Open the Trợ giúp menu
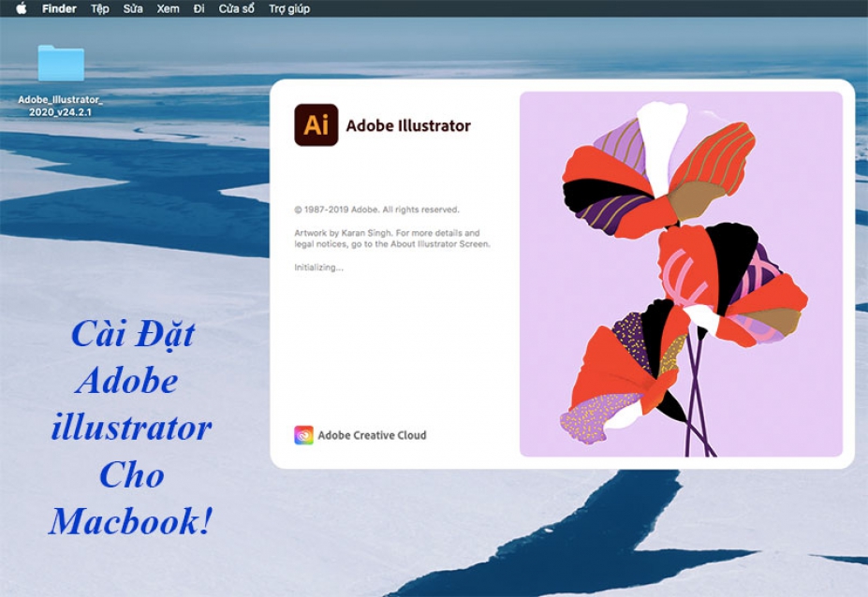This screenshot has height=597, width=868. 289,8
